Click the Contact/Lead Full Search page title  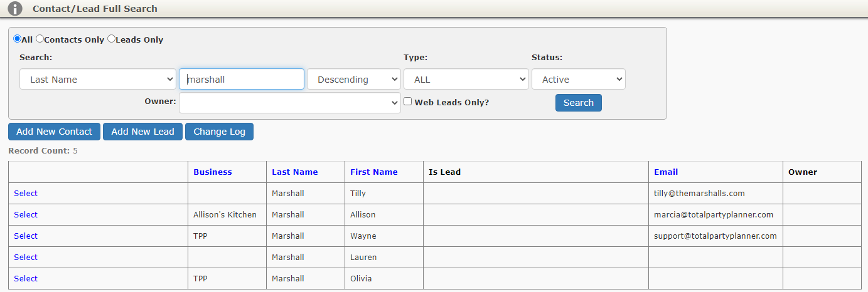click(95, 9)
